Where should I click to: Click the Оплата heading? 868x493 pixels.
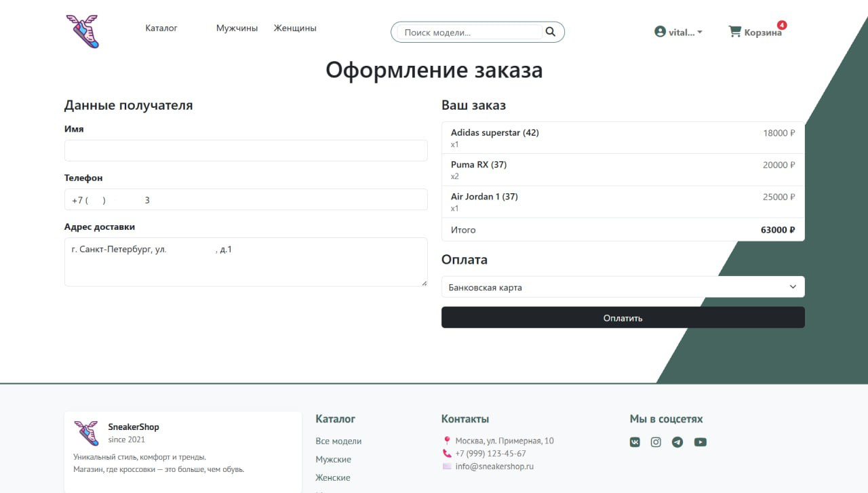coord(465,260)
